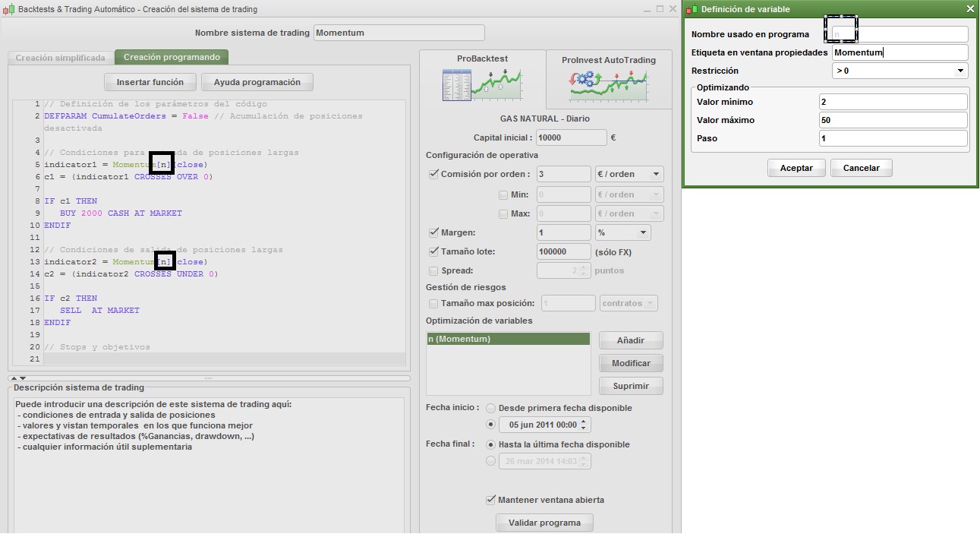Click Cancelar in variable dialog

point(862,168)
